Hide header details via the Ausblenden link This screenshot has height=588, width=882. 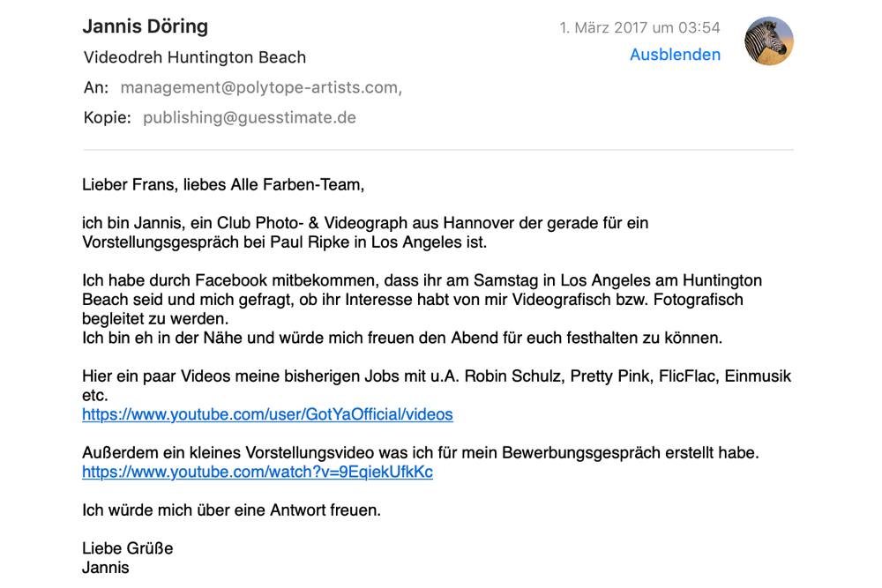(x=675, y=55)
